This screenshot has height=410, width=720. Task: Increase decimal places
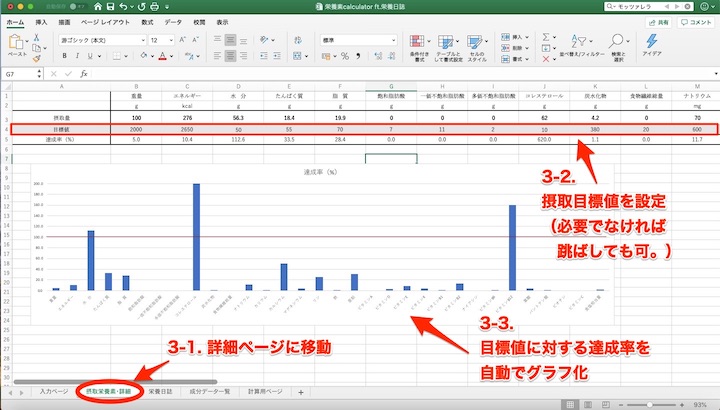click(378, 56)
